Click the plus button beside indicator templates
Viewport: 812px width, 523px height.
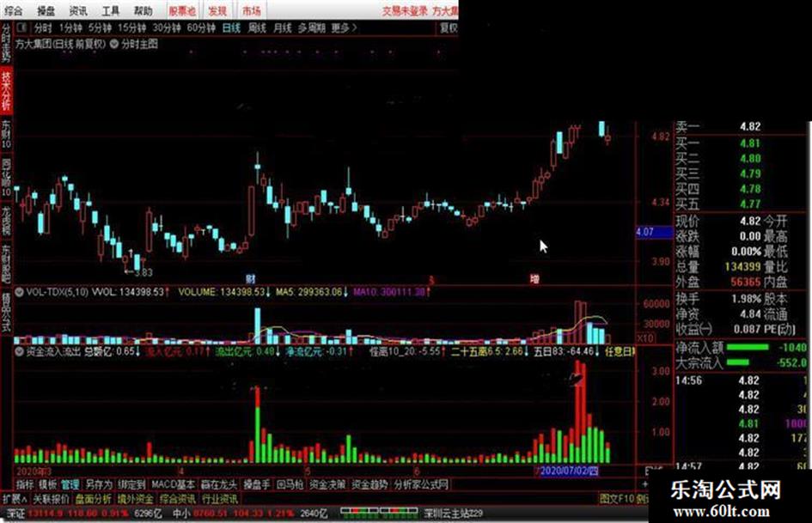[x=644, y=483]
